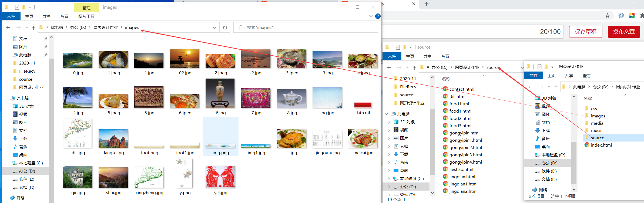The image size is (644, 203).
Task: Expand 本地磁盘 (C:) in source window tree
Action: tap(389, 179)
